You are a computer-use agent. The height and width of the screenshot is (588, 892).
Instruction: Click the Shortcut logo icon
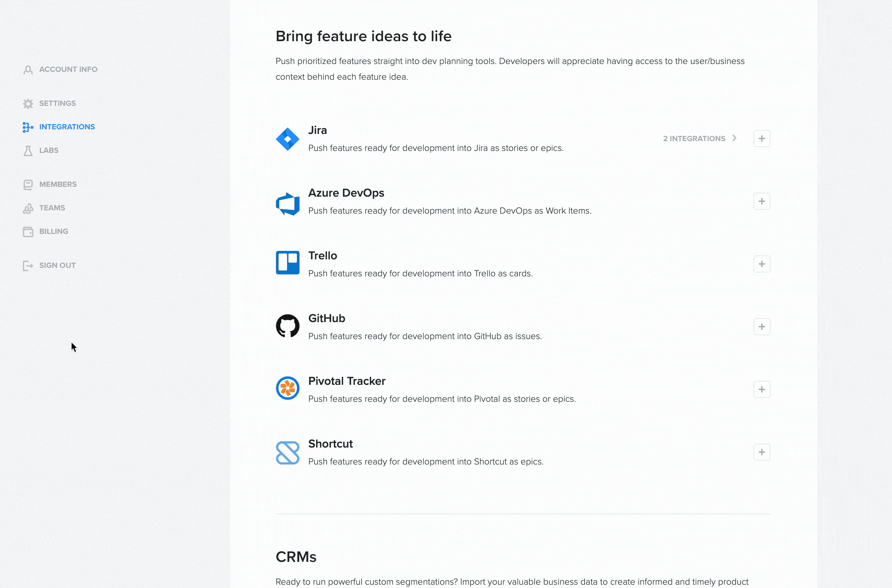(287, 452)
